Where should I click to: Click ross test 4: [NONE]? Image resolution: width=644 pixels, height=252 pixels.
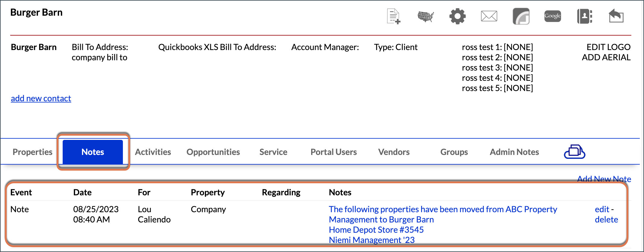click(x=497, y=78)
